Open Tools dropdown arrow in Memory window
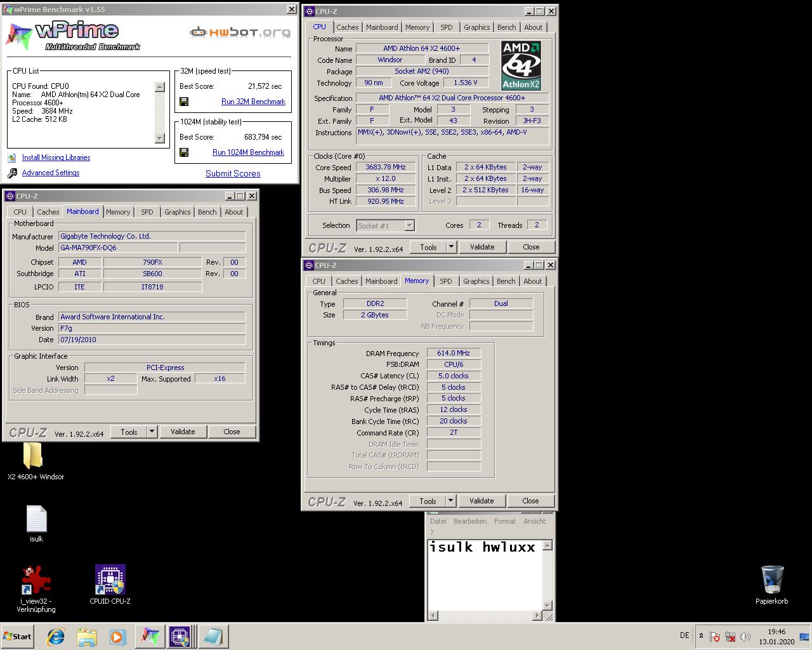Screen dimensions: 812x650 pos(450,501)
